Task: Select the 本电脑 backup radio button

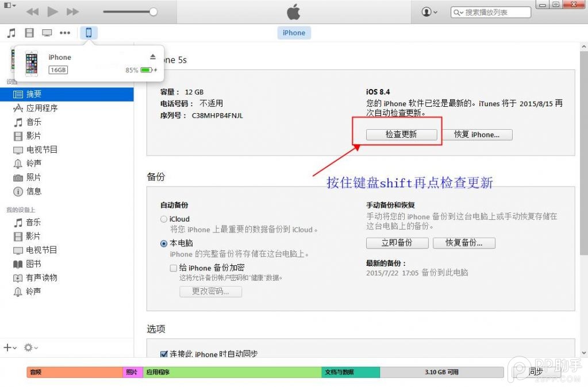Action: 163,243
